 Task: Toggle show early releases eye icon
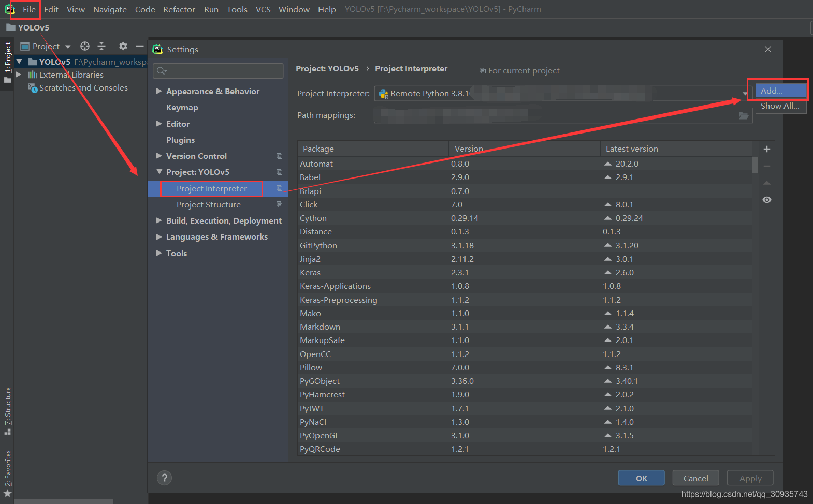pyautogui.click(x=767, y=200)
